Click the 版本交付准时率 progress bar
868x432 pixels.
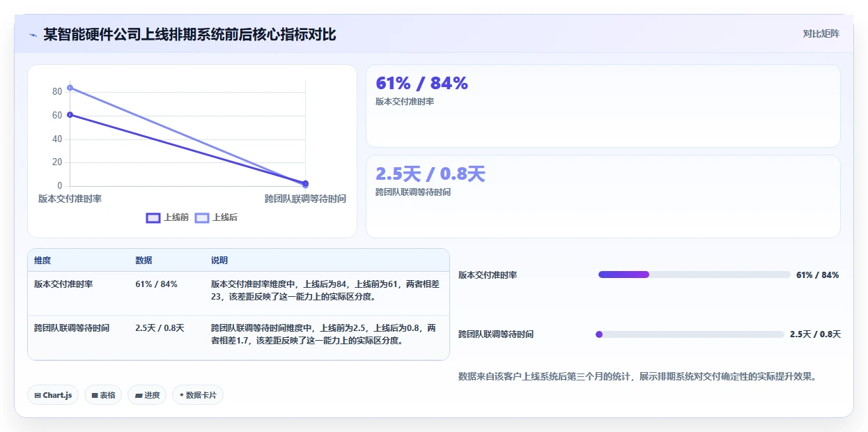(x=694, y=275)
